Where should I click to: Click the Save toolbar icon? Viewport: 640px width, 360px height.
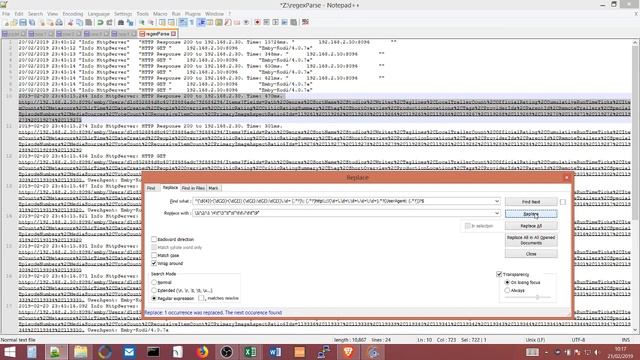point(23,22)
